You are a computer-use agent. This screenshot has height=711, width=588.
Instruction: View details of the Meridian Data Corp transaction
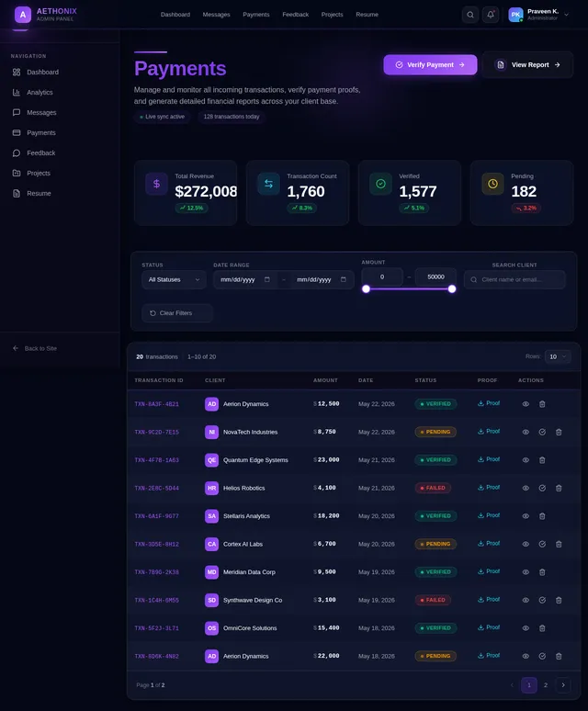click(x=526, y=572)
